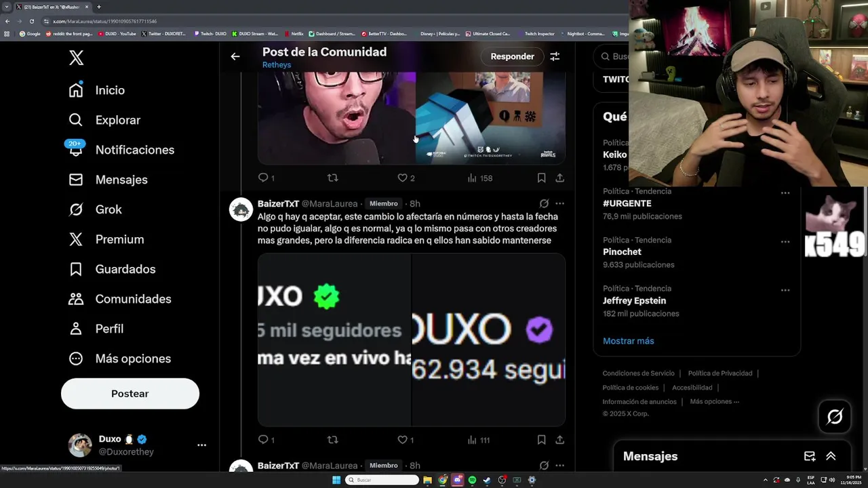Screen dimensions: 868x488
Task: Open Mensajes in the sidebar
Action: pyautogui.click(x=108, y=180)
